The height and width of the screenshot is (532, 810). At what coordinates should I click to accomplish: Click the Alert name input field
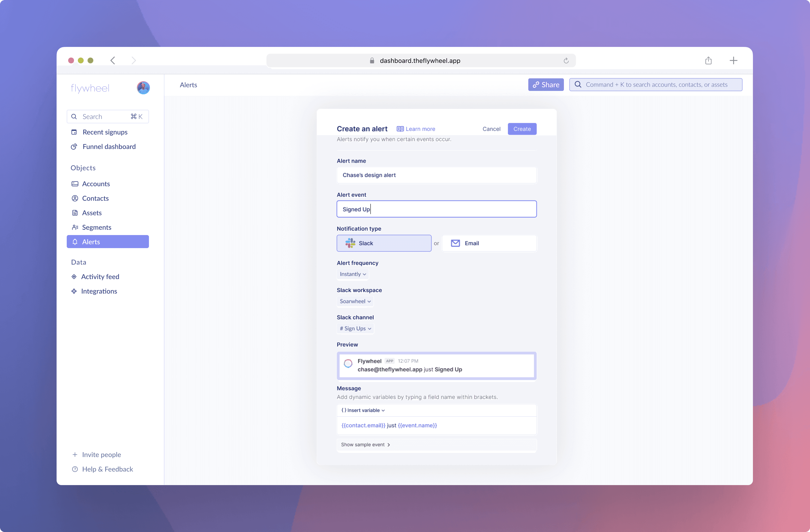point(436,175)
